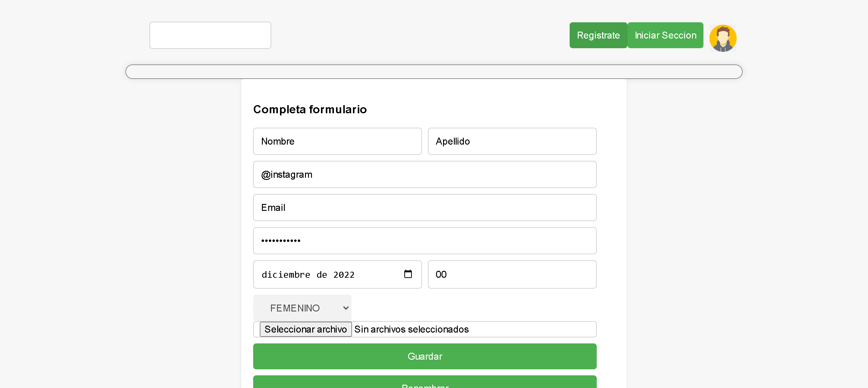The height and width of the screenshot is (388, 868).
Task: Click the field showing 00
Action: tap(512, 274)
